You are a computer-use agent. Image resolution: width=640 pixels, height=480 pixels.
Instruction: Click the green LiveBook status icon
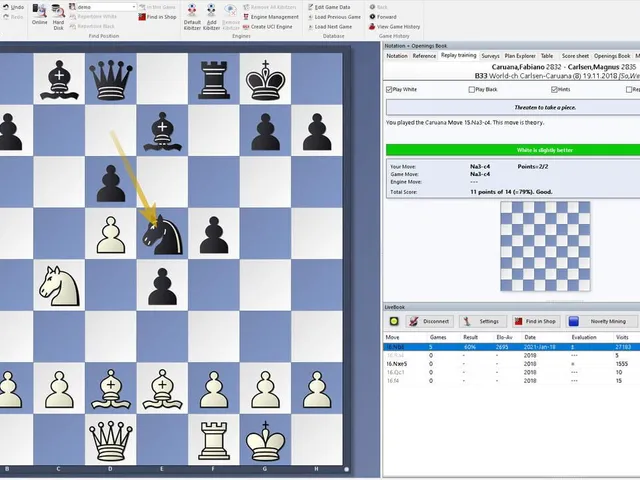[x=394, y=321]
